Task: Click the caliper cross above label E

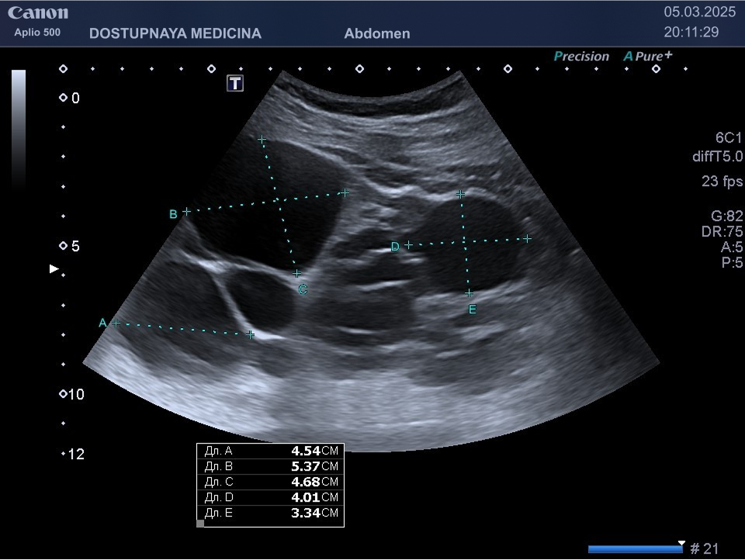Action: click(x=469, y=293)
